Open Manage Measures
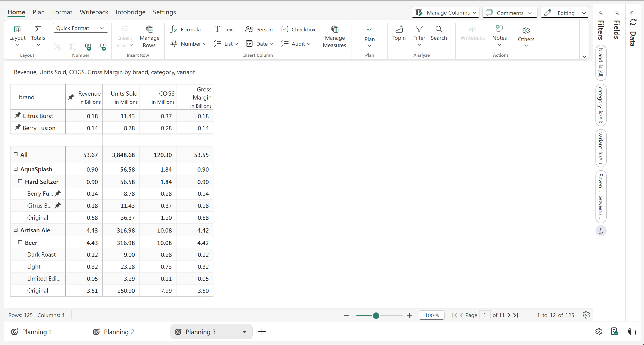This screenshot has height=345, width=644. (334, 30)
